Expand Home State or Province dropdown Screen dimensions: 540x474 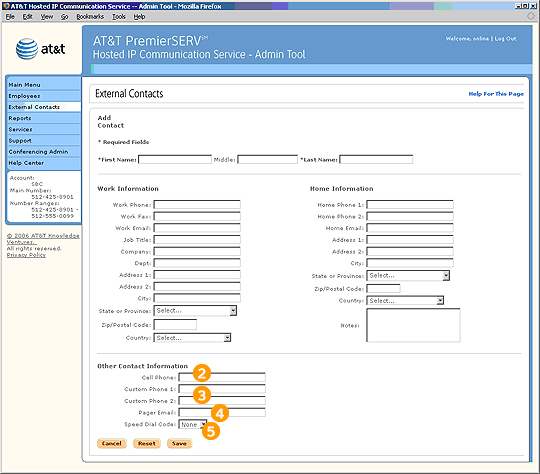(446, 276)
